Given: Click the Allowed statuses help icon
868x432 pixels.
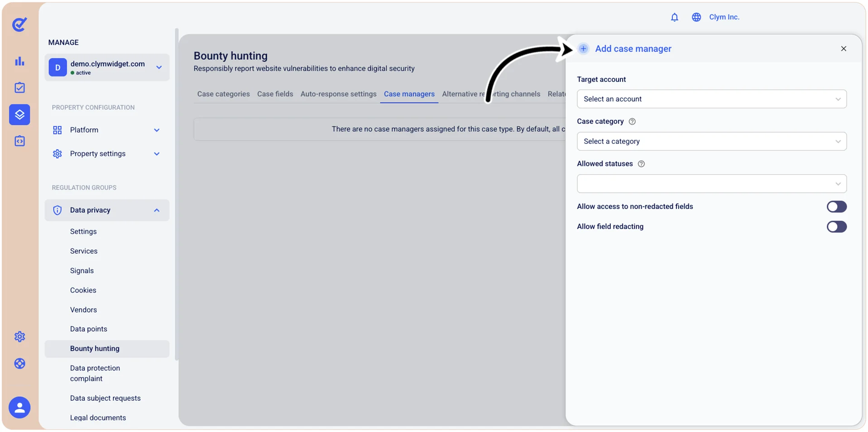Looking at the screenshot, I should pyautogui.click(x=641, y=164).
